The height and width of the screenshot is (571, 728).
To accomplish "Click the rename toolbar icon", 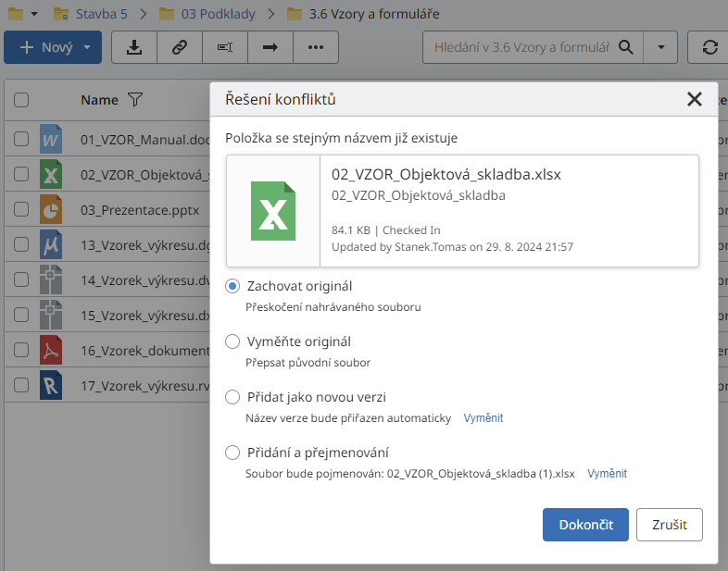I will click(x=225, y=47).
